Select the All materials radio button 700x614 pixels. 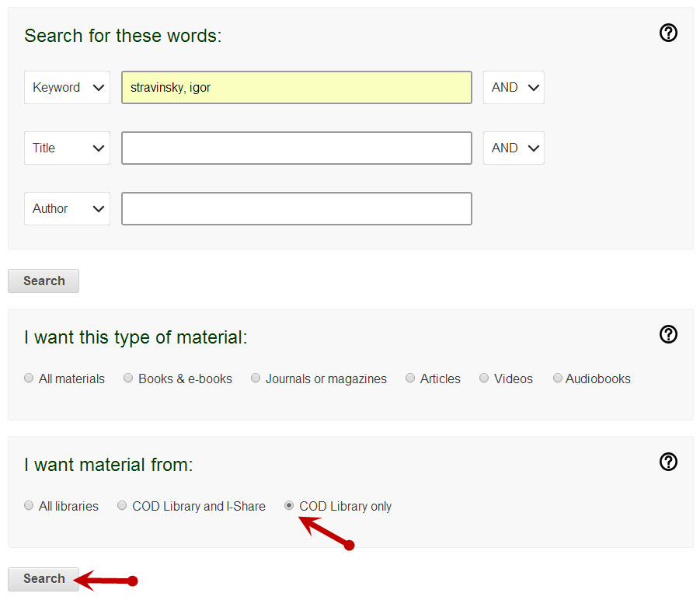pos(30,379)
